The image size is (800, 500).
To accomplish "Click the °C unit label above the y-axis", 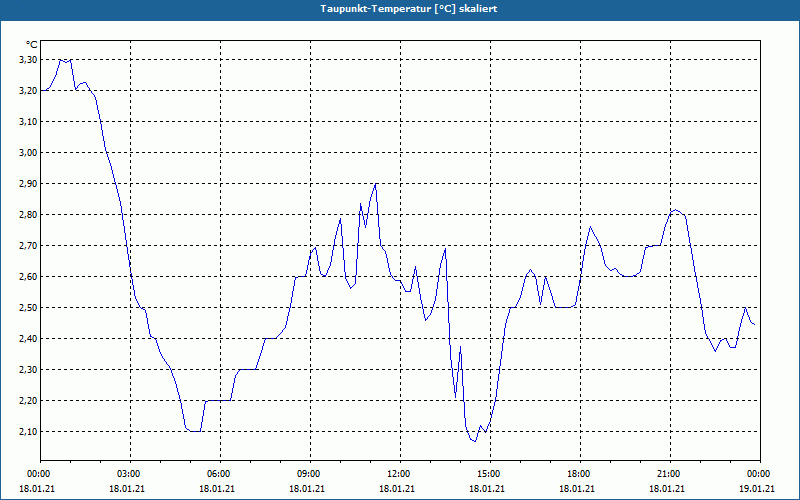I will (32, 45).
